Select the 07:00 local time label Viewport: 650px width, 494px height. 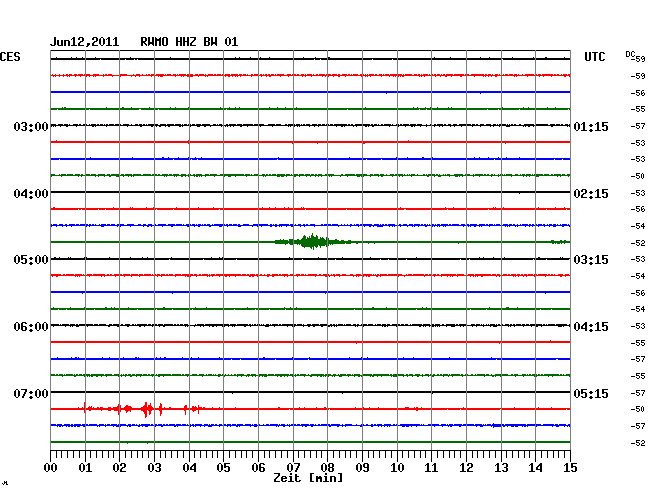point(31,393)
